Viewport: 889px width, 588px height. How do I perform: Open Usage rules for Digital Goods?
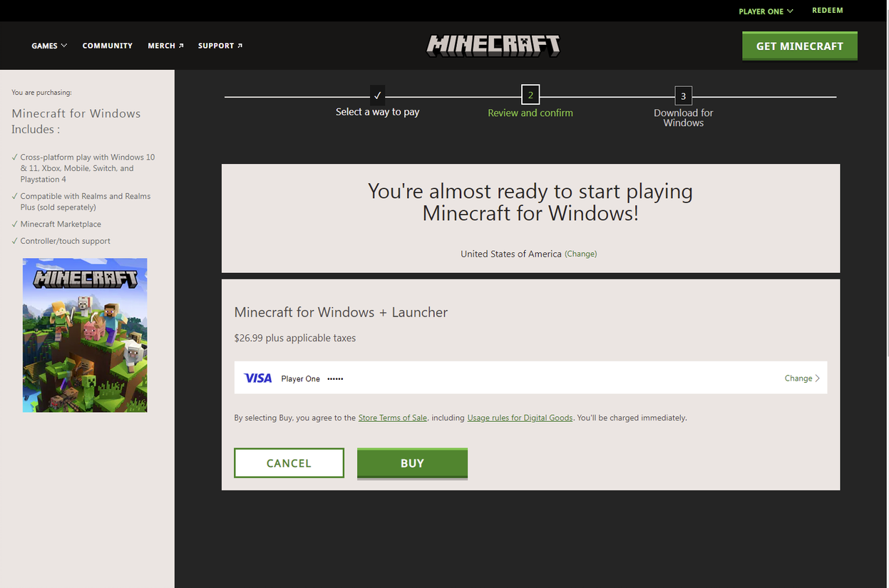click(x=520, y=418)
